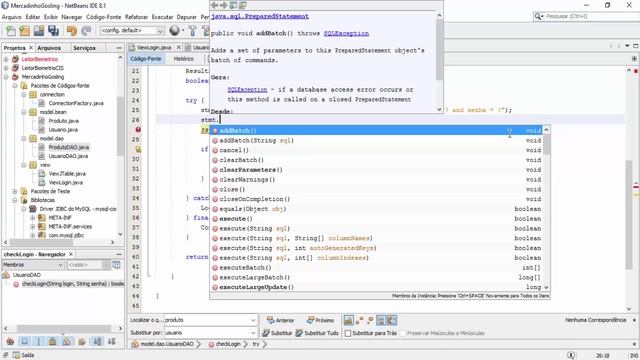This screenshot has height=360, width=640.
Task: Click the Save All toolbar icon
Action: tap(53, 31)
